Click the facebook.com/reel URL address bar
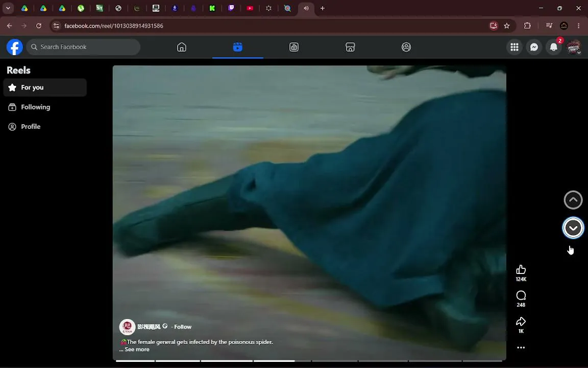 pos(114,26)
